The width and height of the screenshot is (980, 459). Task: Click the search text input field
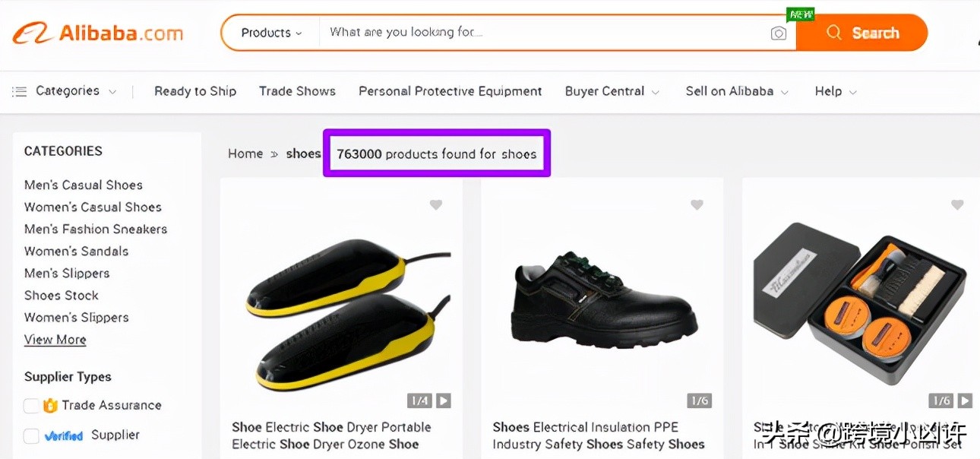[x=543, y=33]
